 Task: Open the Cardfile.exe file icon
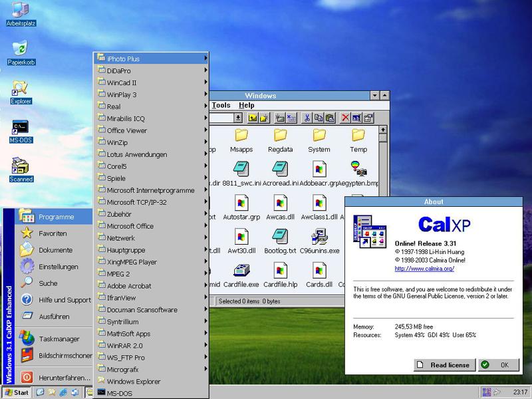pyautogui.click(x=241, y=271)
